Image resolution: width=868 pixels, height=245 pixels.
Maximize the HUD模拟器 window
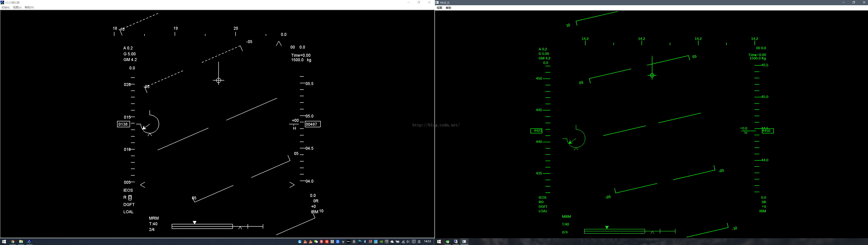pyautogui.click(x=419, y=2)
